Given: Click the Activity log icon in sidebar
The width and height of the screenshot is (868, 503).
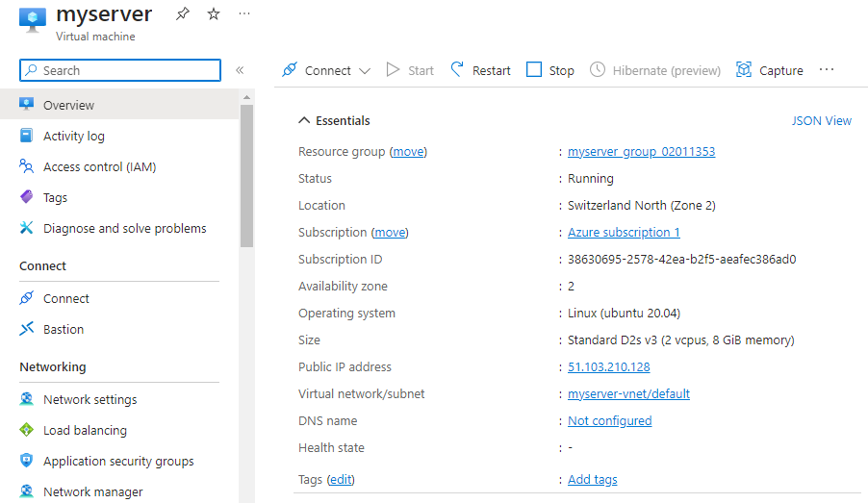Looking at the screenshot, I should (x=27, y=136).
